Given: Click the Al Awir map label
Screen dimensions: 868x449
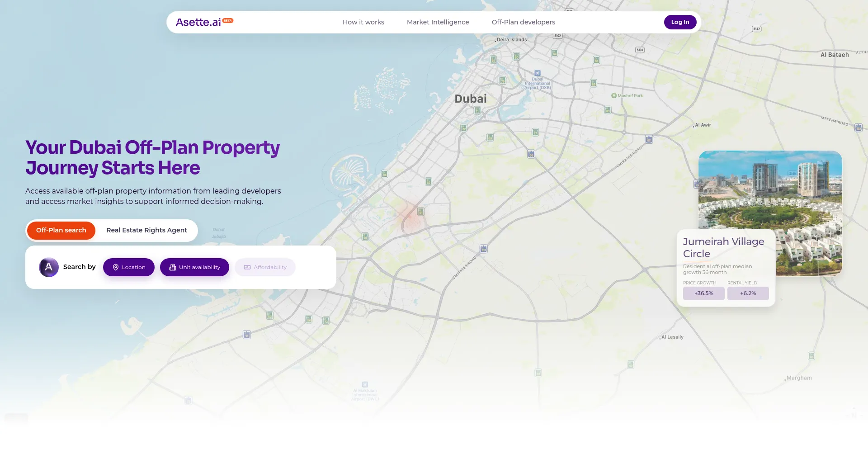Looking at the screenshot, I should tap(703, 125).
